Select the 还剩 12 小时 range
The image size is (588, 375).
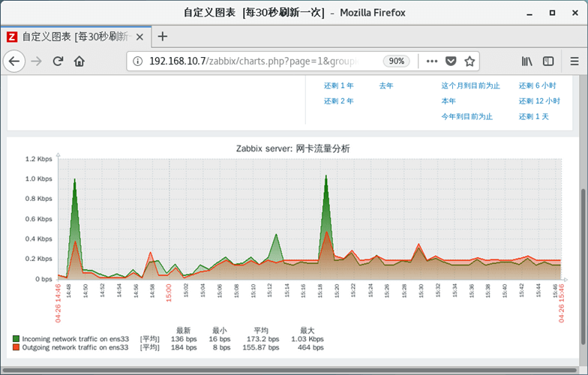(x=539, y=101)
